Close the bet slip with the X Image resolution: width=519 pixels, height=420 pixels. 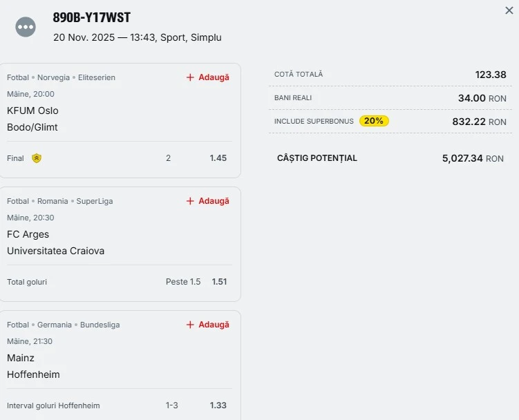[509, 10]
